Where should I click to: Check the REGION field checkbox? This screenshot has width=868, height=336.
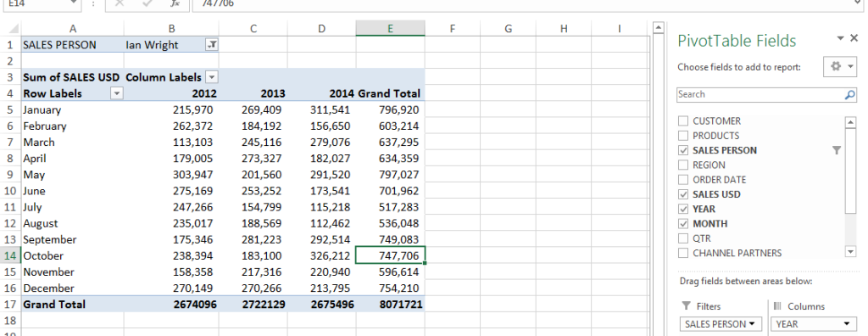(x=683, y=165)
